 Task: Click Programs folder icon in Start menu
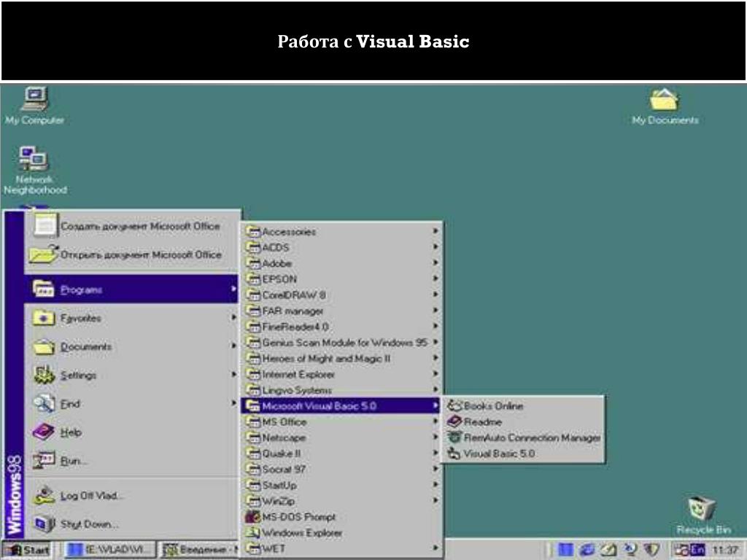point(43,289)
